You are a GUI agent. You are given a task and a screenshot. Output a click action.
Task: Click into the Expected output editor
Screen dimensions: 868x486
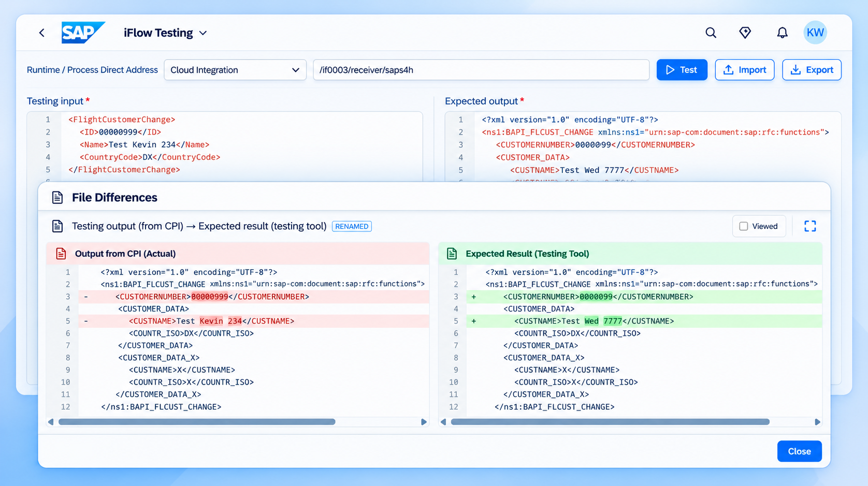643,146
